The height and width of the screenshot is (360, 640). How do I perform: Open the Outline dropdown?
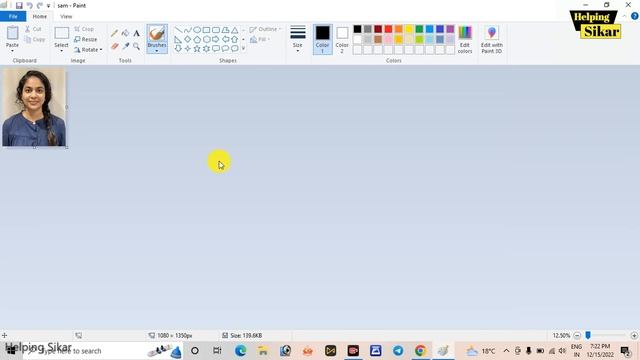[265, 29]
